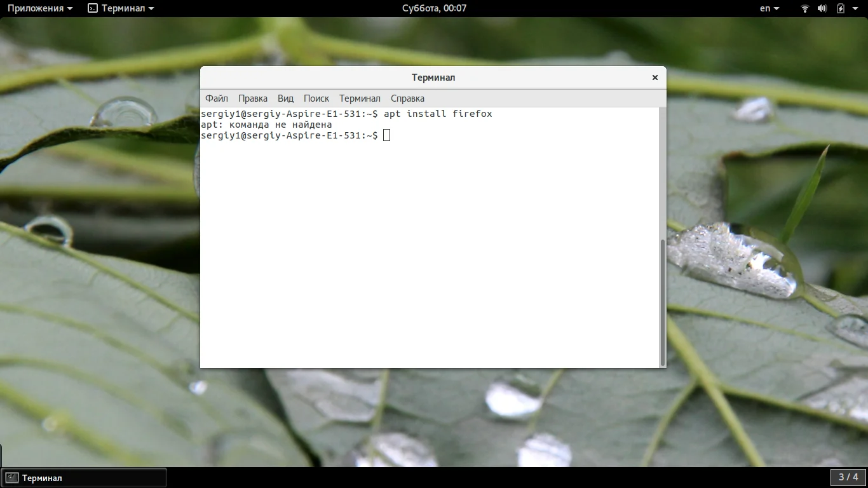Open the Терминал menu in the menu bar
The width and height of the screenshot is (868, 488).
(x=360, y=98)
